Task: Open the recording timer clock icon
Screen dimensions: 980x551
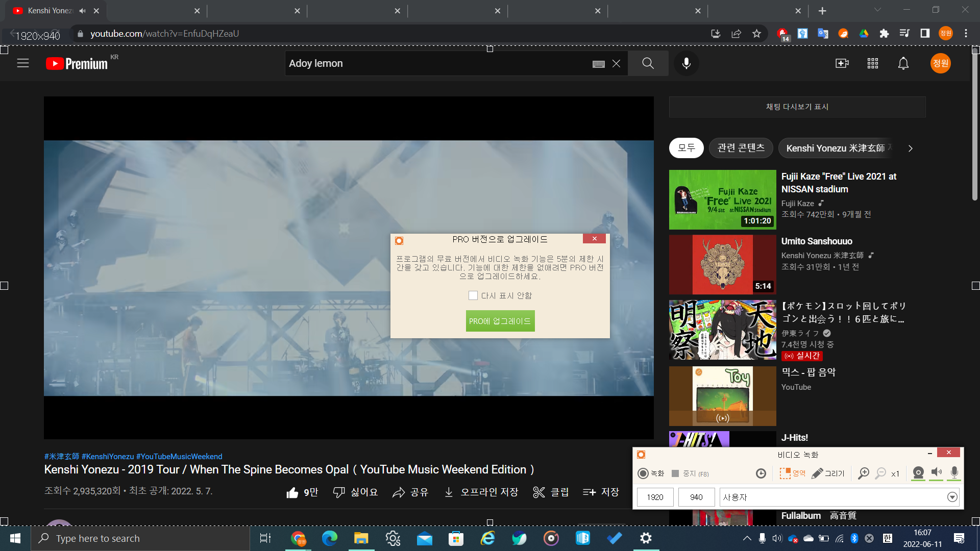Action: point(761,473)
